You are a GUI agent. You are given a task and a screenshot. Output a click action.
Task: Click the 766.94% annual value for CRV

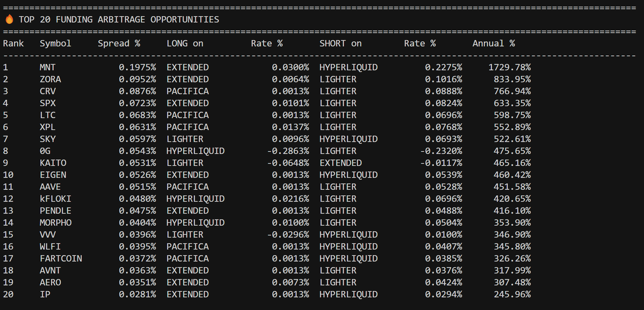point(512,91)
